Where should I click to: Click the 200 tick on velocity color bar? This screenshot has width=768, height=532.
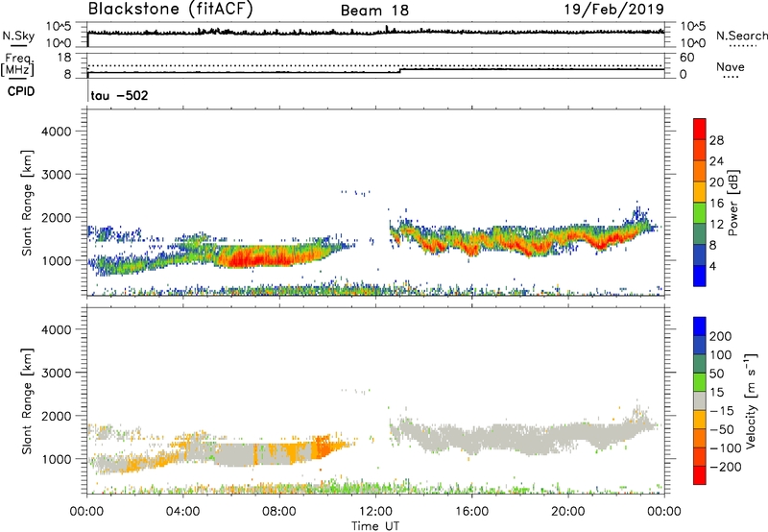721,336
